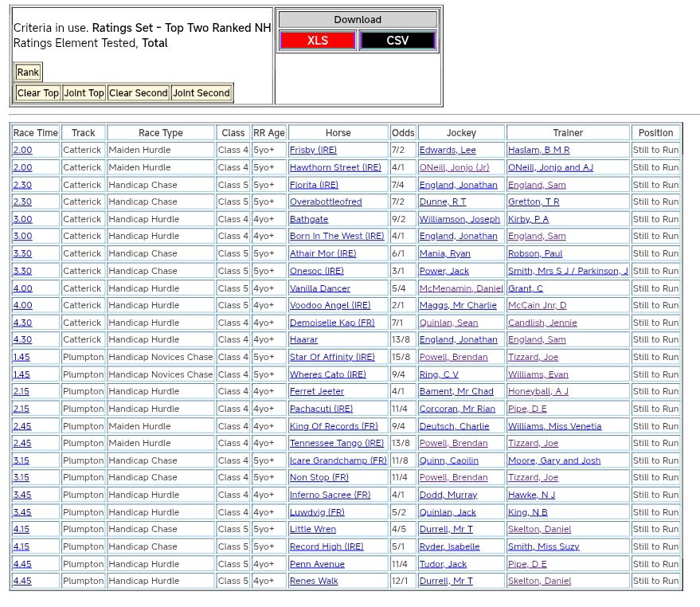Open jockey link Edwards, Lee
The image size is (700, 607).
click(448, 150)
